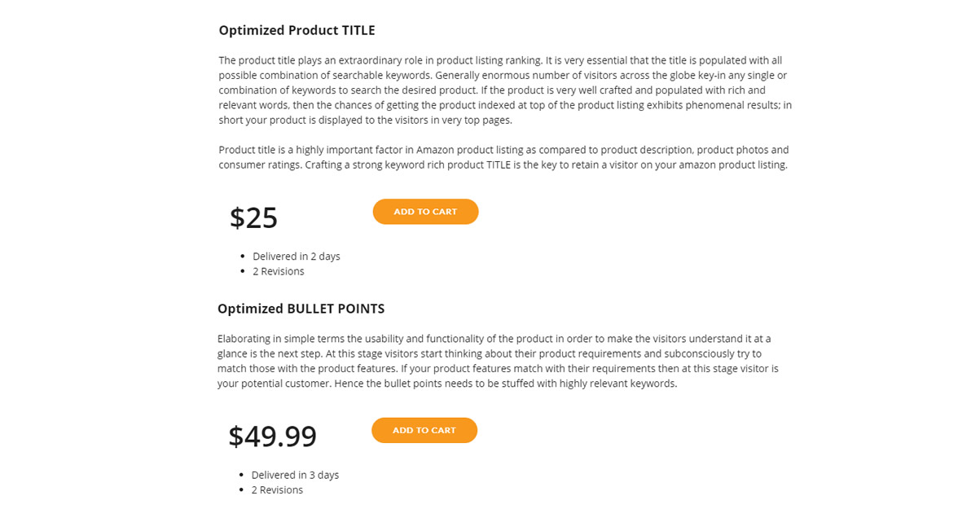Add the $49.99 bullet points package to cart
Screen dimensions: 980x522
424,430
